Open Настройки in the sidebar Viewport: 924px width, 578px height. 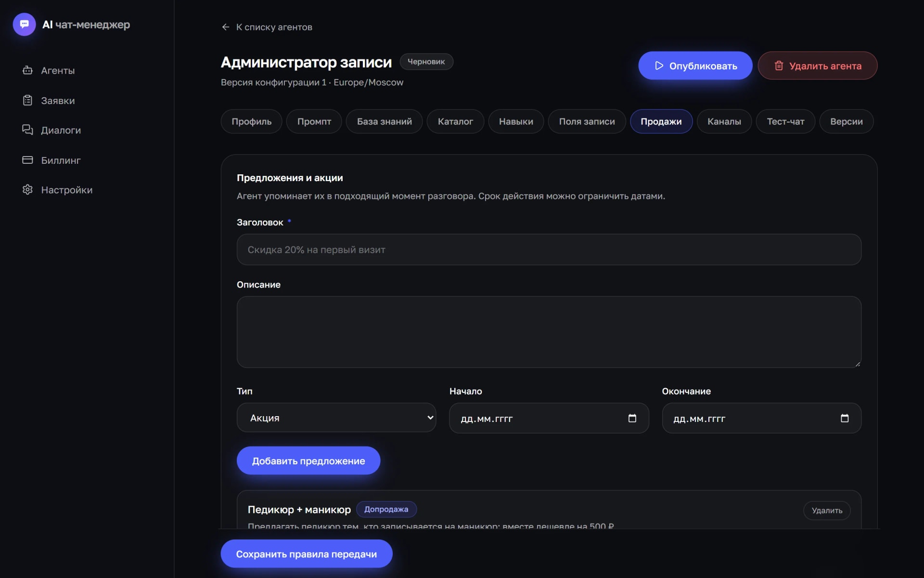tap(87, 190)
